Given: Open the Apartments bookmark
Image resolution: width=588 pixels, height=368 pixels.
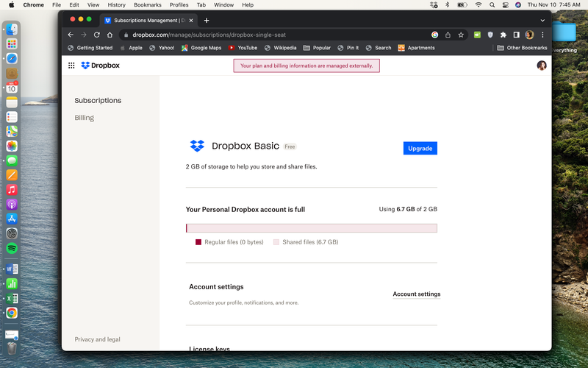Looking at the screenshot, I should coord(416,48).
